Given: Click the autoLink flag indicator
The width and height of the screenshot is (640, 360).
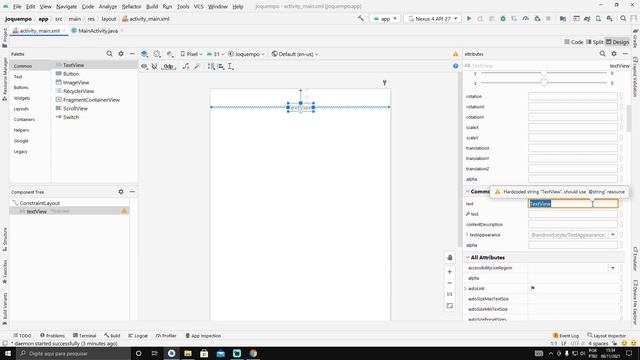Looking at the screenshot, I should (x=533, y=288).
